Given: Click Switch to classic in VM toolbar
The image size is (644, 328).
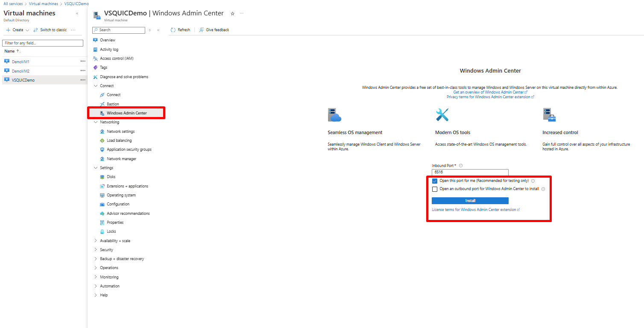Looking at the screenshot, I should coord(50,30).
